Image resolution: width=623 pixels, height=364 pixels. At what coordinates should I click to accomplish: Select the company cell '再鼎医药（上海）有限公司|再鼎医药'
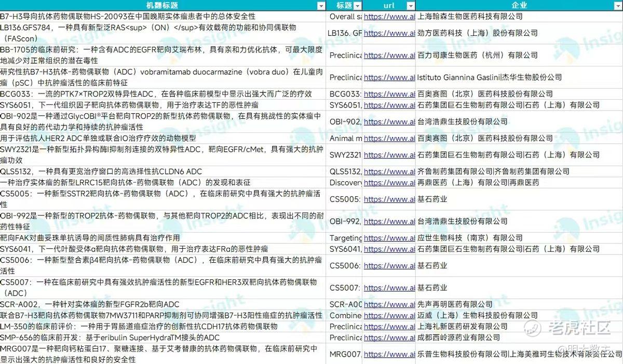(519, 183)
